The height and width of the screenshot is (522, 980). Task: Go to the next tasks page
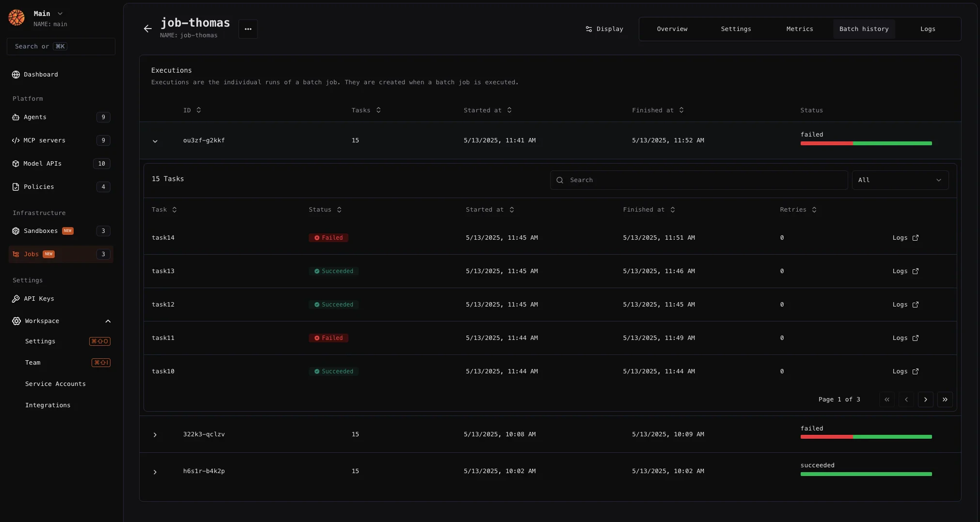(926, 399)
